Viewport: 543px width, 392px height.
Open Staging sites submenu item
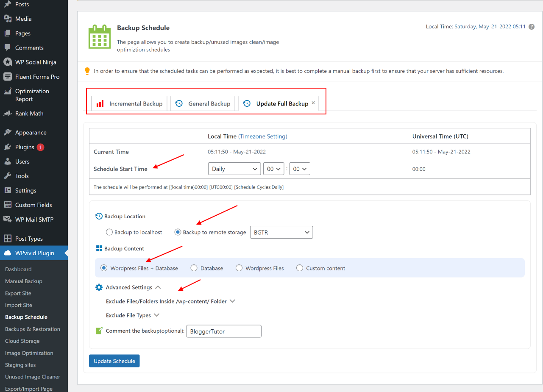(20, 365)
